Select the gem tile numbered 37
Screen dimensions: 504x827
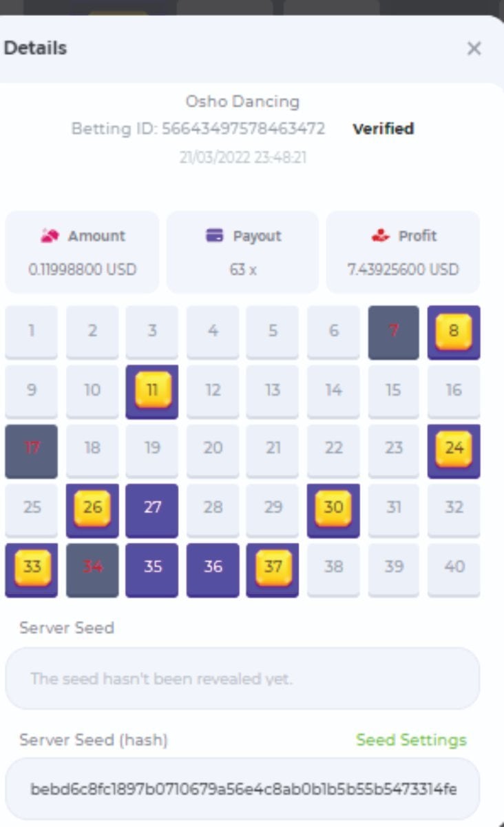(273, 568)
